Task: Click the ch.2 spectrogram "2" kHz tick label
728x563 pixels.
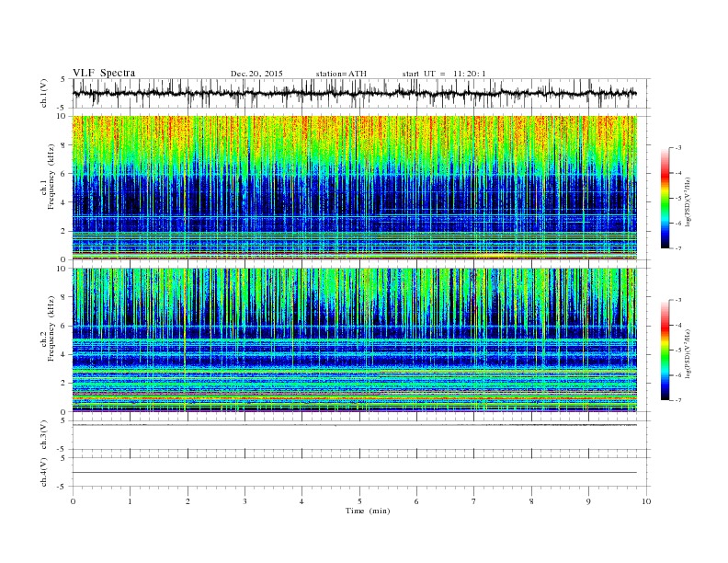Action: (63, 384)
